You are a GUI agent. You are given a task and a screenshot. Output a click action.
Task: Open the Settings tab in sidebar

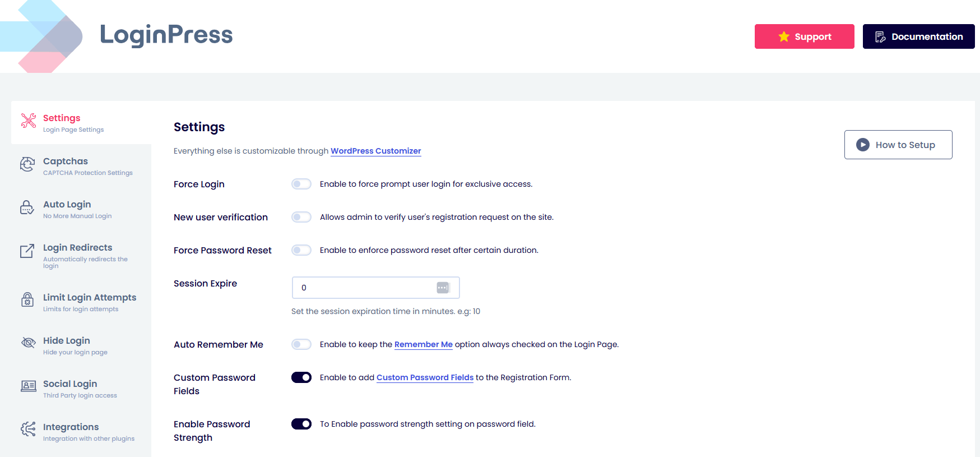(81, 122)
